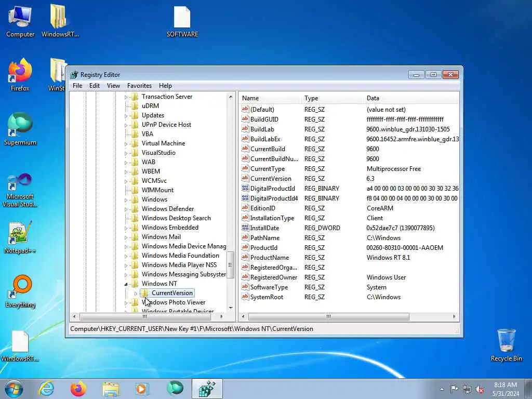The image size is (532, 399).
Task: Select the uDRM key in tree
Action: pyautogui.click(x=150, y=106)
